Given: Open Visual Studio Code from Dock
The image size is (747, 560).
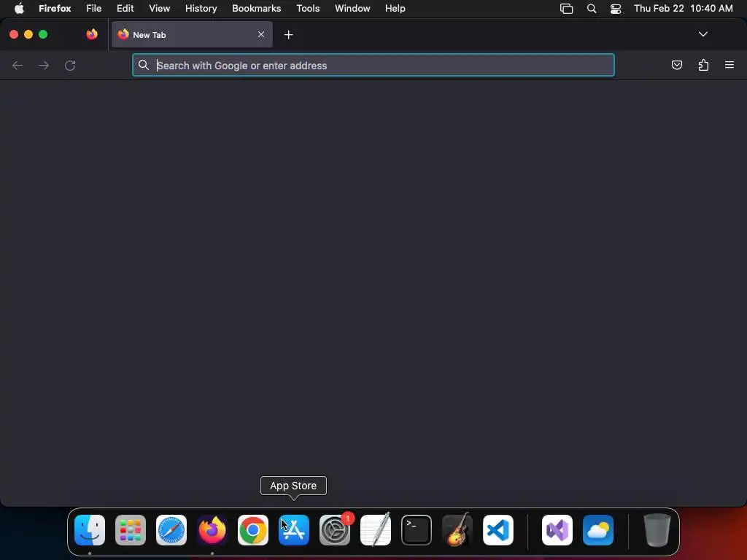Looking at the screenshot, I should pyautogui.click(x=498, y=530).
